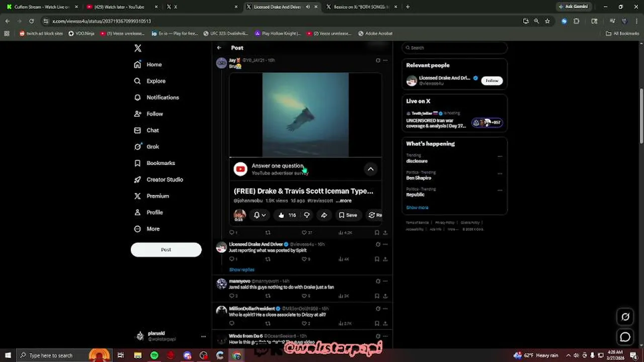The height and width of the screenshot is (362, 644).
Task: Open trending topic disclosure
Action: point(417,161)
